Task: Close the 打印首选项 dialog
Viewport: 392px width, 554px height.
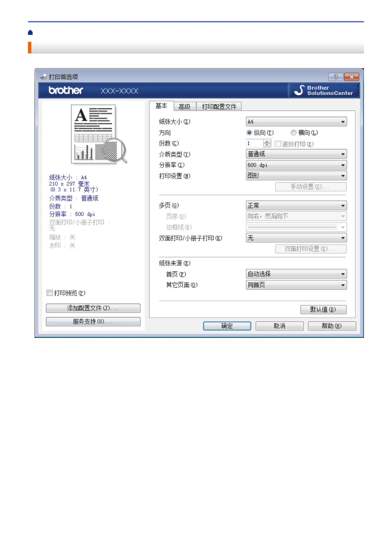Action: (352, 77)
